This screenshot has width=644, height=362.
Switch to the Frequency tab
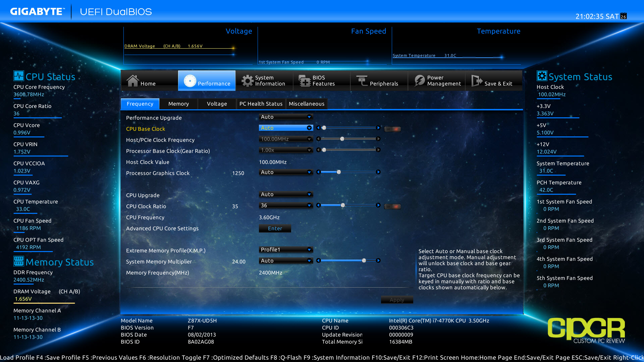[x=140, y=104]
